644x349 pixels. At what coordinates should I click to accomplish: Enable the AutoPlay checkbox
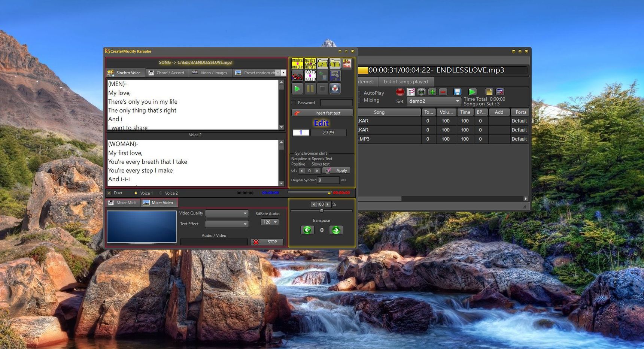click(x=359, y=93)
